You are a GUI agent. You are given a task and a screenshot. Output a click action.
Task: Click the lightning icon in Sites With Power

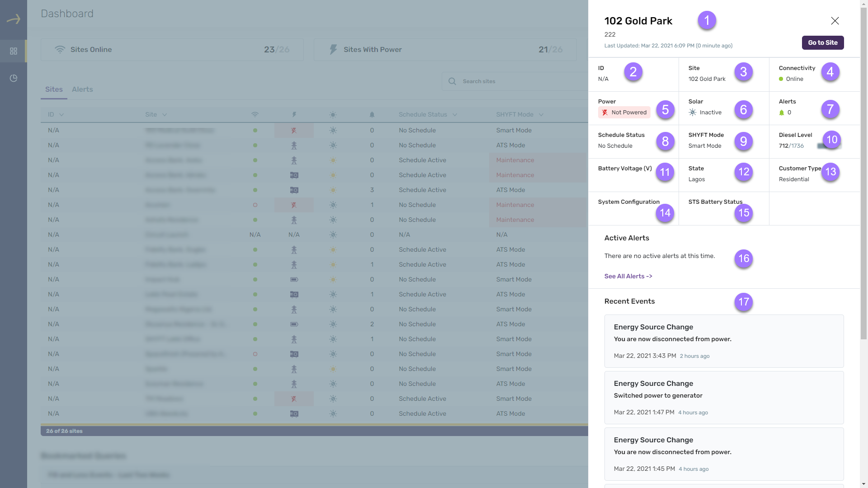click(333, 50)
